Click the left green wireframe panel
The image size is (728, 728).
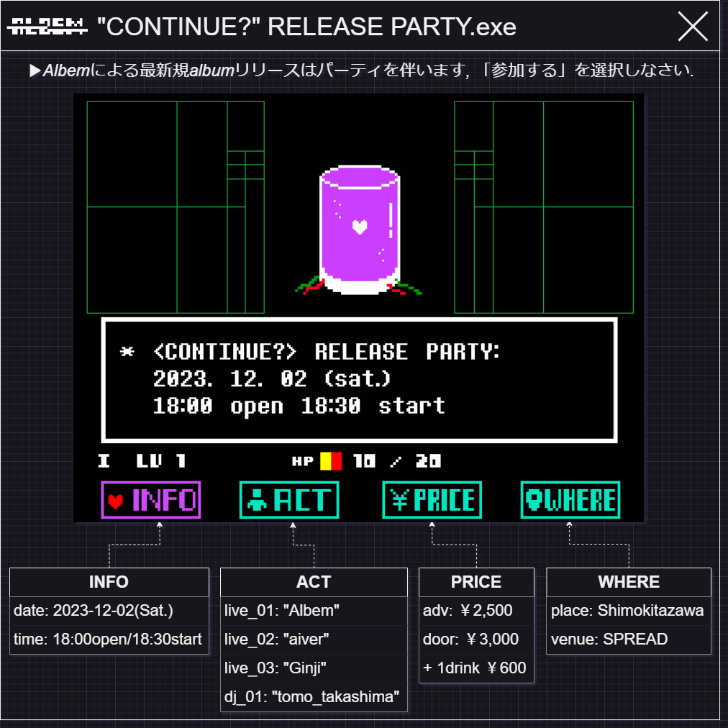pyautogui.click(x=176, y=207)
